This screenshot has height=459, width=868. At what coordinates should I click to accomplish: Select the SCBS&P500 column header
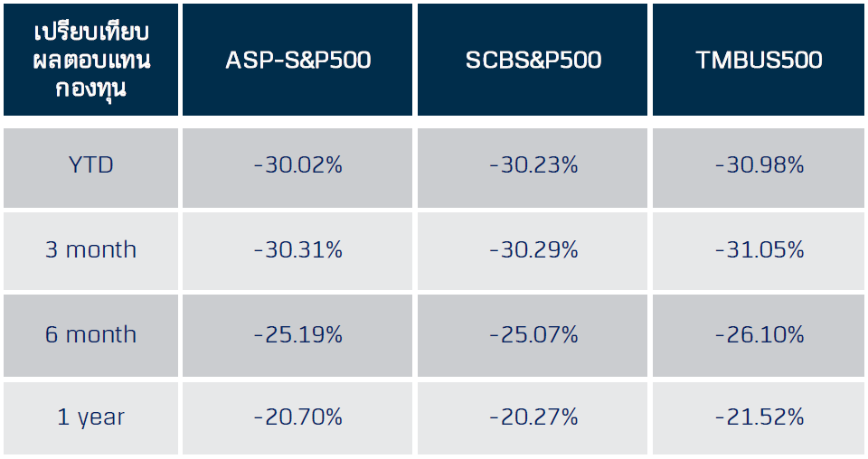pos(533,61)
